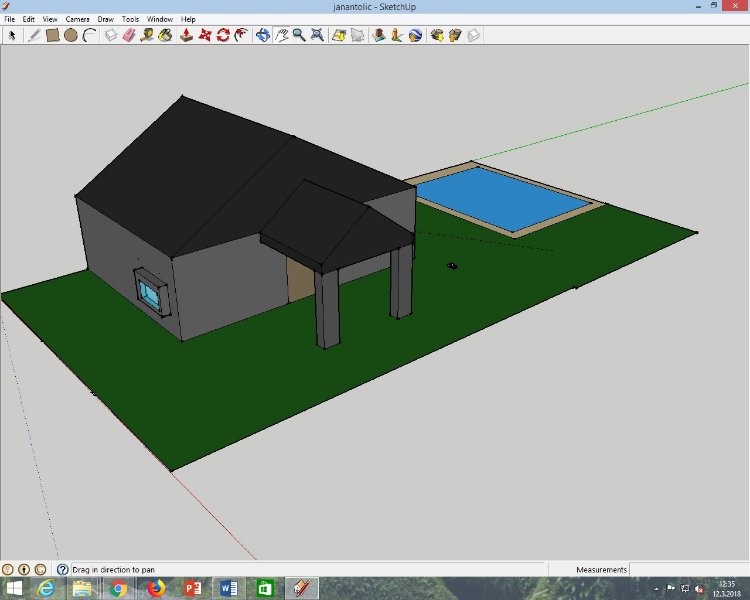Choose the Rotate tool
750x600 pixels.
pyautogui.click(x=223, y=35)
